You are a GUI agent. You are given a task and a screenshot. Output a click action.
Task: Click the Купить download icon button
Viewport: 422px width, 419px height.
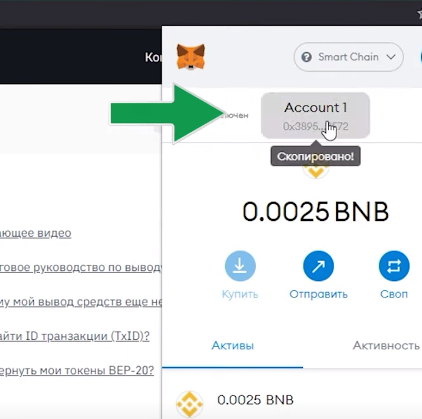pos(240,266)
